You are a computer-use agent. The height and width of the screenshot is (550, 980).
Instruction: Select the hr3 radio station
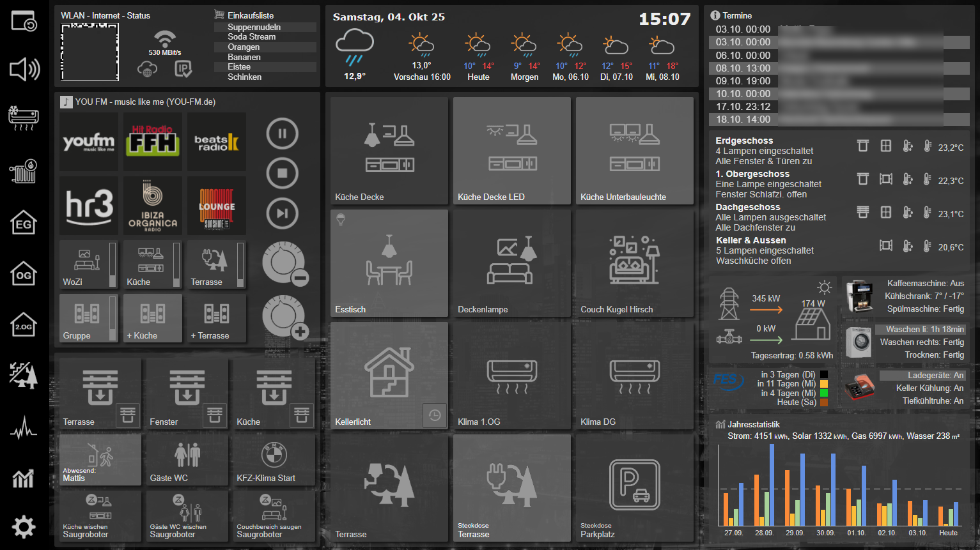89,206
